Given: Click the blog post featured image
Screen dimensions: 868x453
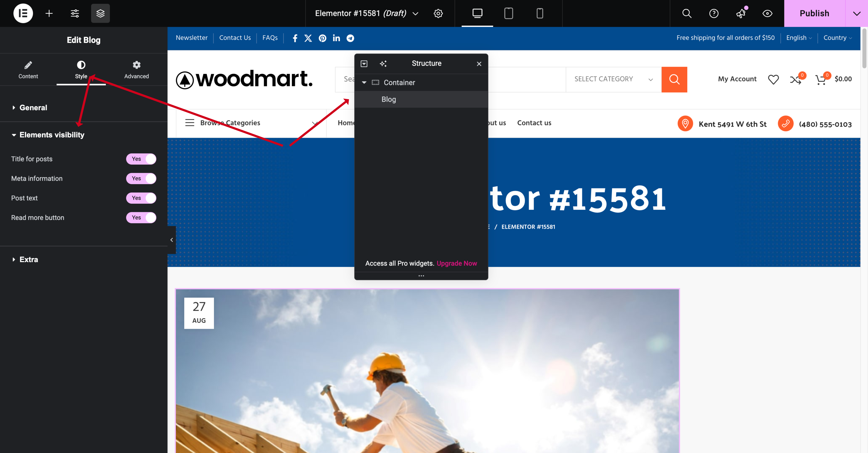Looking at the screenshot, I should [x=427, y=371].
